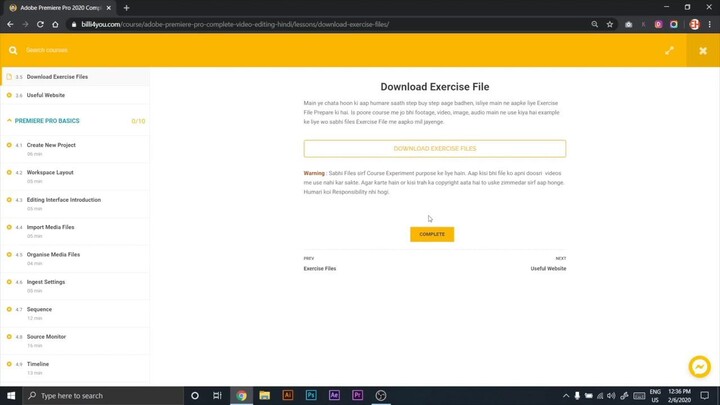Open a new browser tab with plus icon
Viewport: 720px width, 405px height.
[126, 8]
